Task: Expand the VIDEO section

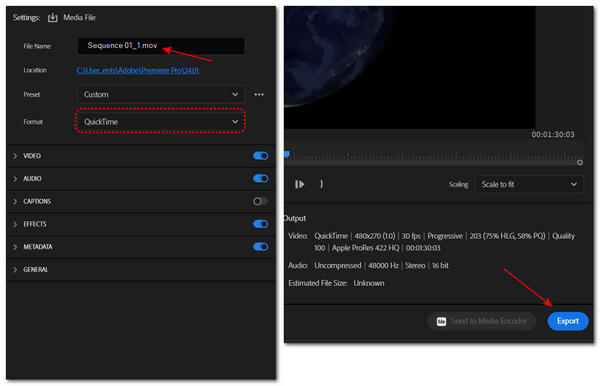Action: [15, 156]
